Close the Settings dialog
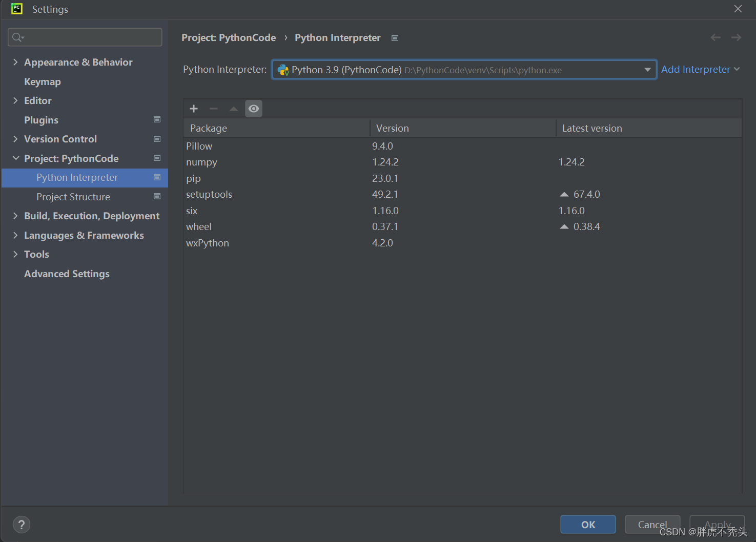Viewport: 756px width, 542px height. coord(738,9)
